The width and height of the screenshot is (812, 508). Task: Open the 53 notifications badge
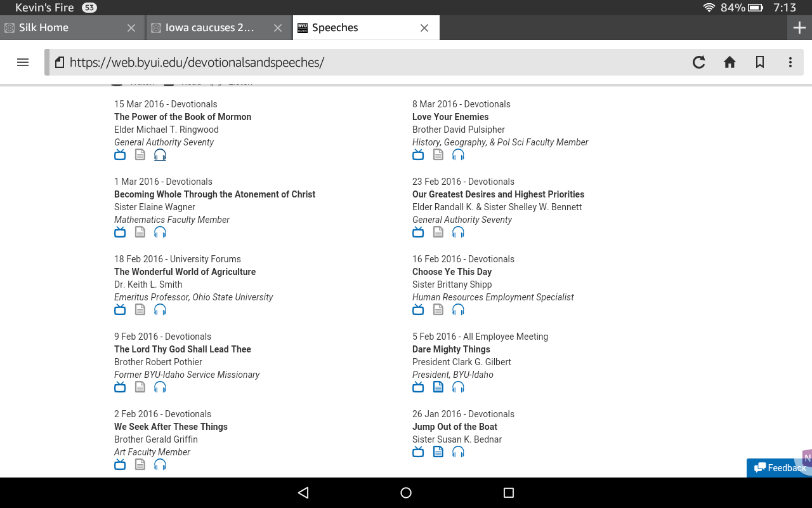(x=89, y=8)
